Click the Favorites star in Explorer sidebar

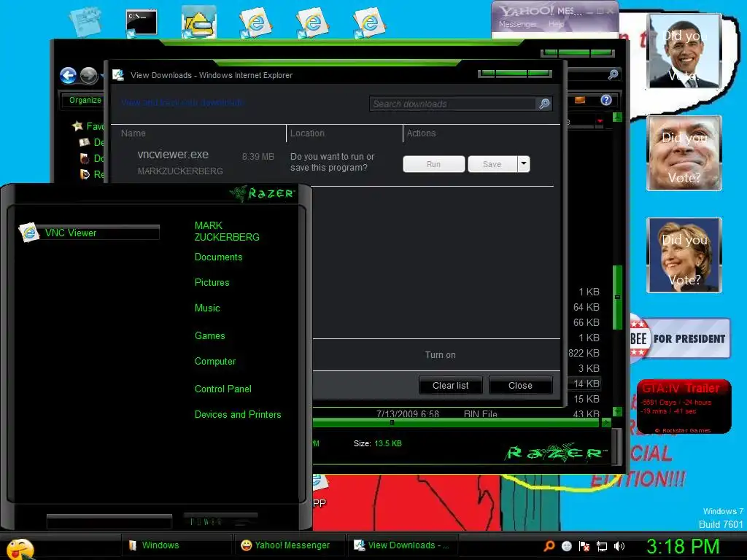[77, 125]
